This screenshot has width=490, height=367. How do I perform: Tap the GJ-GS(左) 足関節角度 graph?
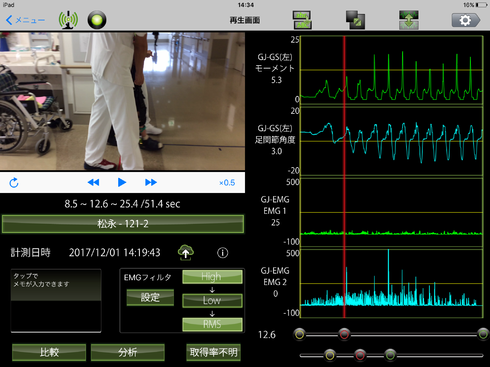pyautogui.click(x=392, y=141)
